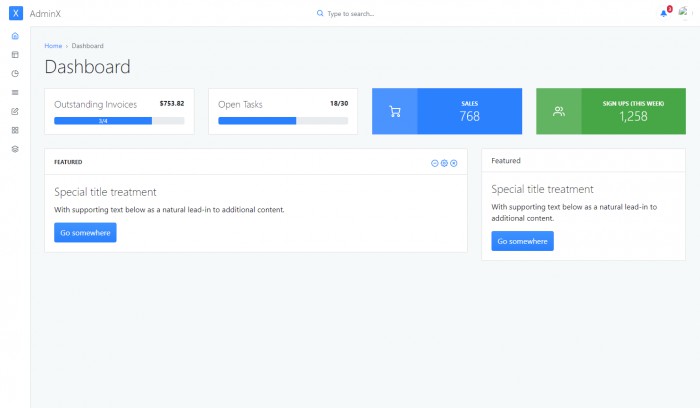Click the home icon in the sidebar
700x408 pixels.
click(x=15, y=36)
